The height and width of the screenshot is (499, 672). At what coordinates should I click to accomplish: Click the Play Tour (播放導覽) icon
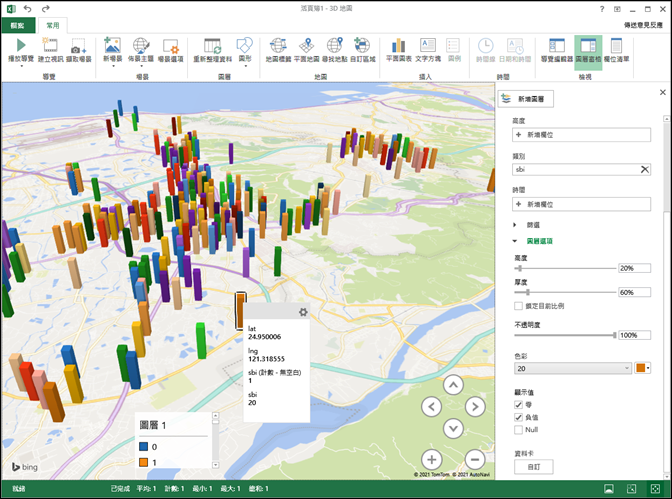tap(21, 45)
